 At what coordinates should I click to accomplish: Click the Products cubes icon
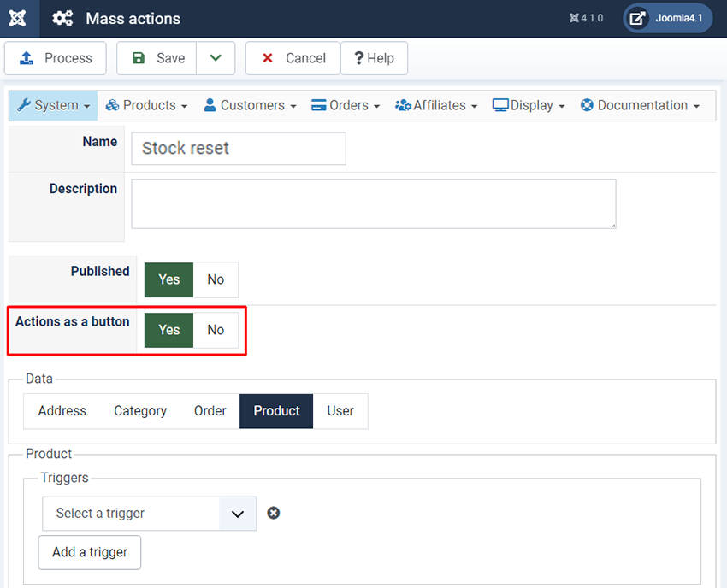pyautogui.click(x=112, y=105)
